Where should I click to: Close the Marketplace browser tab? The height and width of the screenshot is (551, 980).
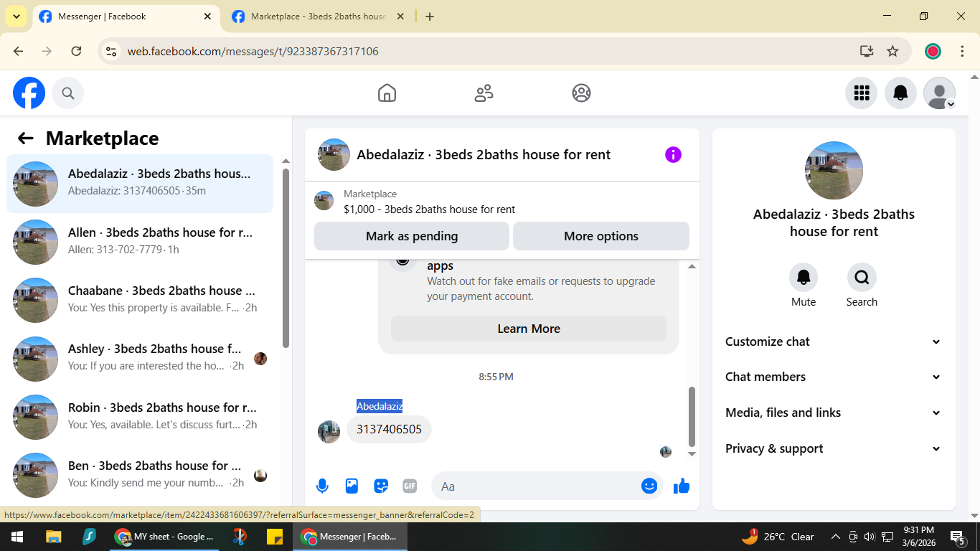pyautogui.click(x=400, y=17)
